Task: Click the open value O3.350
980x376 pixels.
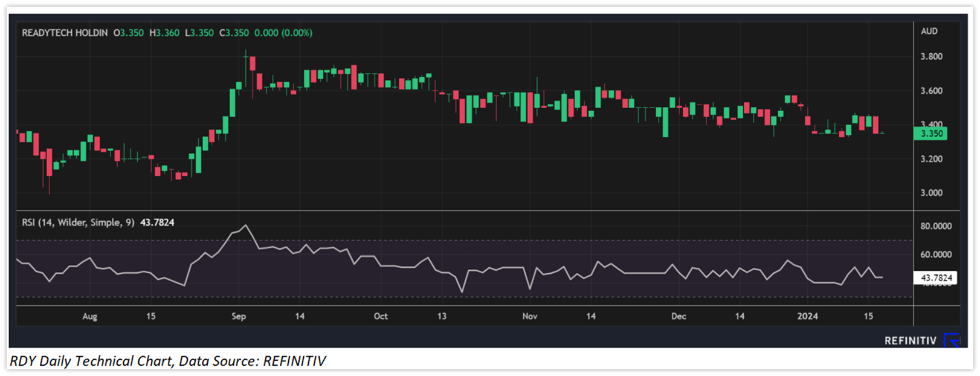Action: 129,33
